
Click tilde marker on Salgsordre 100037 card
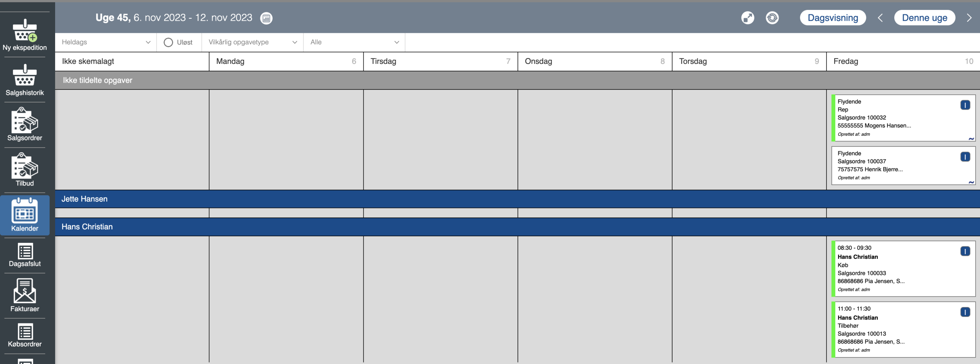pos(971,182)
